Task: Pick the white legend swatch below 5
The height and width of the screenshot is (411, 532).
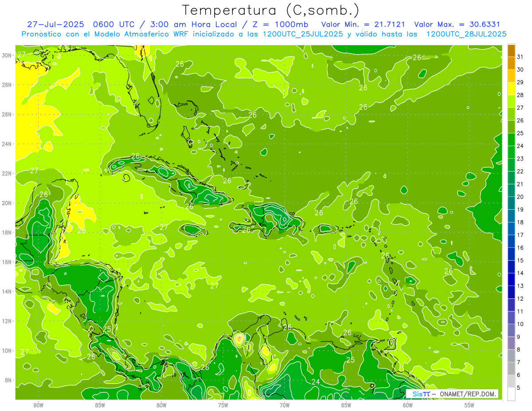Action: coord(512,394)
